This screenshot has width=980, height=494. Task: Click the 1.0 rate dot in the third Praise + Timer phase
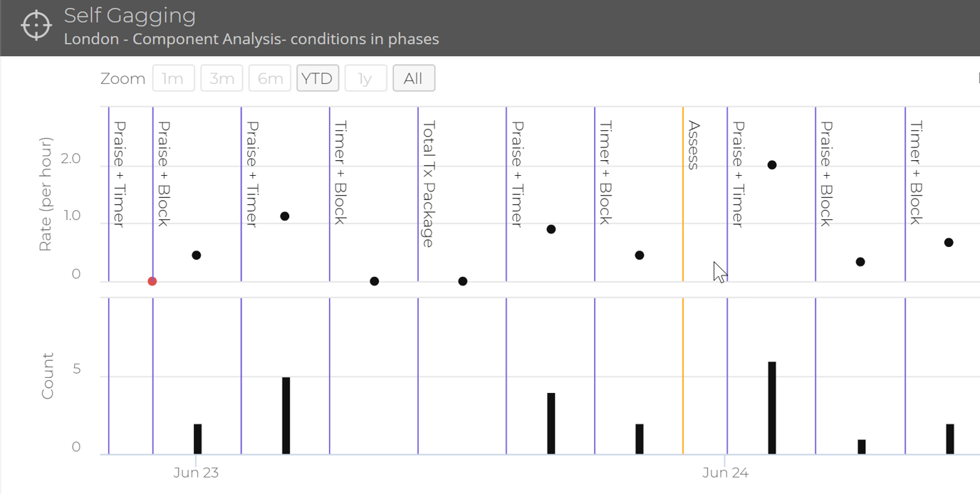283,216
